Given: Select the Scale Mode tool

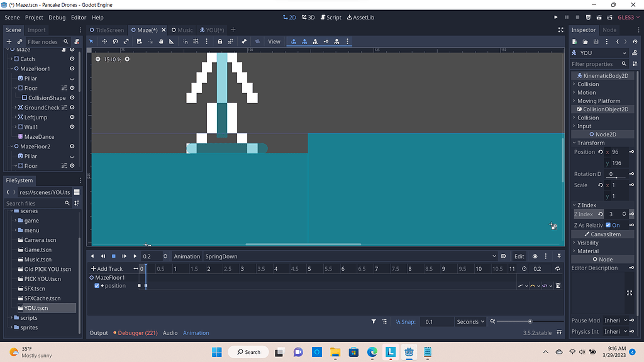Looking at the screenshot, I should [126, 41].
